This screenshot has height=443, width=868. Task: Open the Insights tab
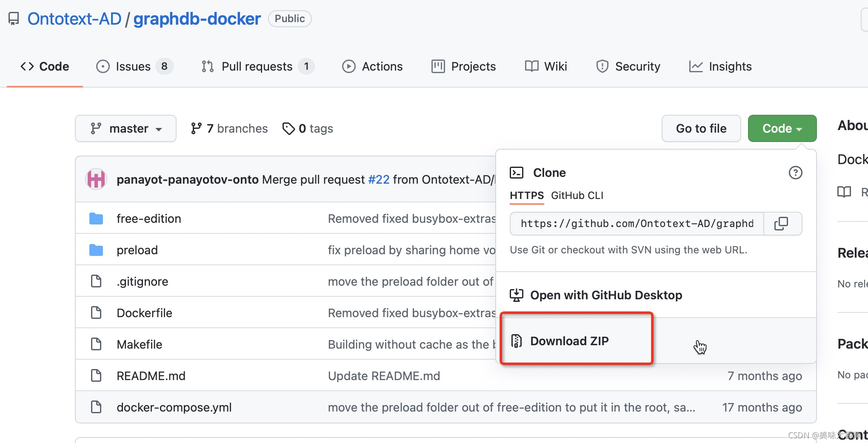tap(720, 66)
